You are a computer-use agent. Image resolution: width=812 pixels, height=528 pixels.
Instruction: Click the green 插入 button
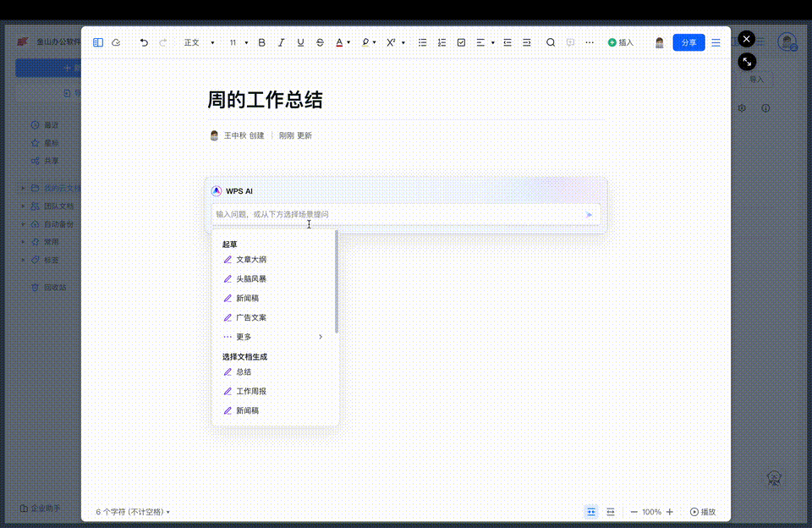[621, 41]
